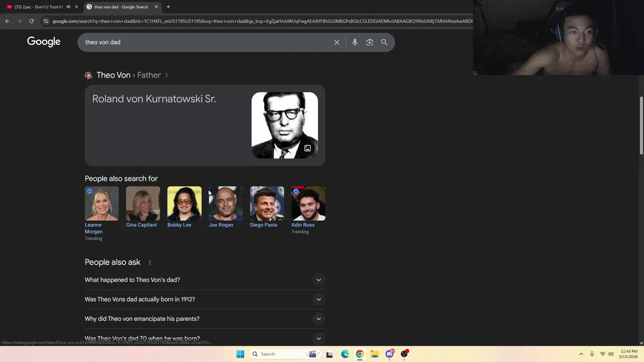Image resolution: width=644 pixels, height=362 pixels.
Task: Open the Adin Ross link
Action: click(303, 225)
